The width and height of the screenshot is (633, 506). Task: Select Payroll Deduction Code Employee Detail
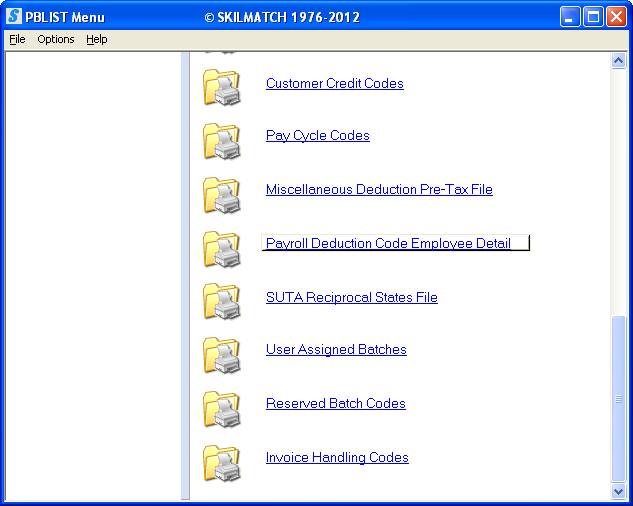(x=395, y=243)
